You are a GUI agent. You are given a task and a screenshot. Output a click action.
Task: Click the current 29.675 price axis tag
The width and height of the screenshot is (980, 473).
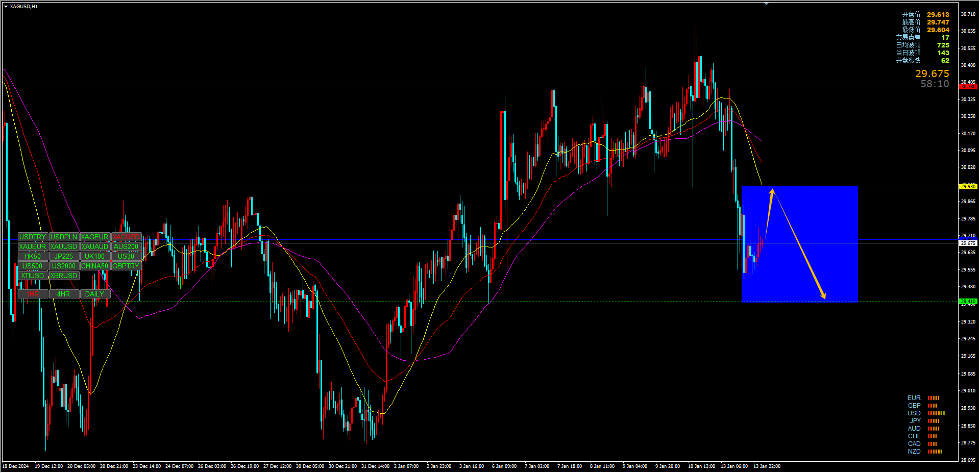coord(968,243)
